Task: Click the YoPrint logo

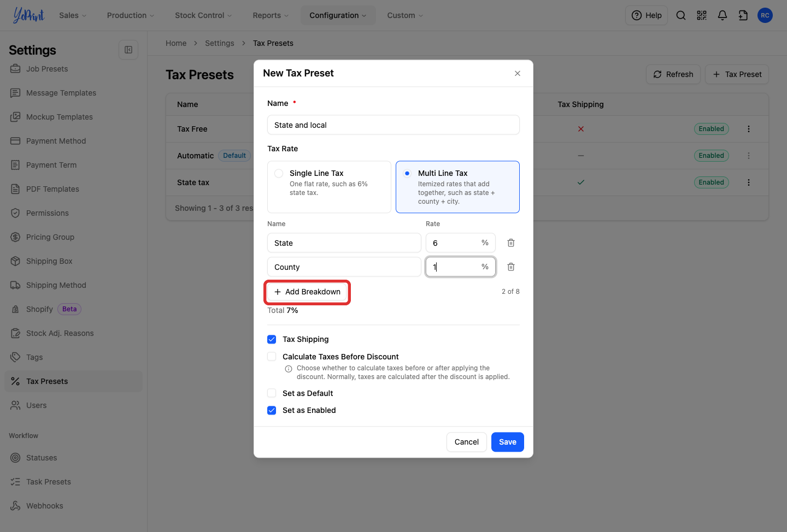Action: (28, 15)
